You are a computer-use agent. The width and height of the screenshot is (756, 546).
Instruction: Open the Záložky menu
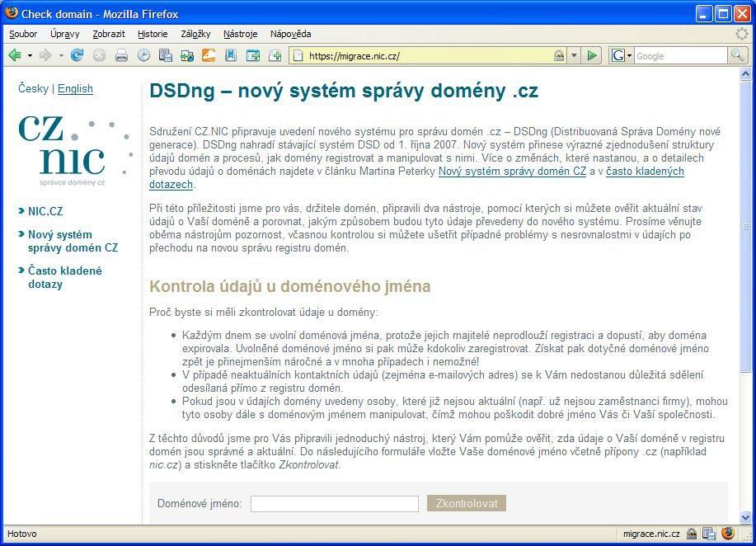[x=195, y=34]
